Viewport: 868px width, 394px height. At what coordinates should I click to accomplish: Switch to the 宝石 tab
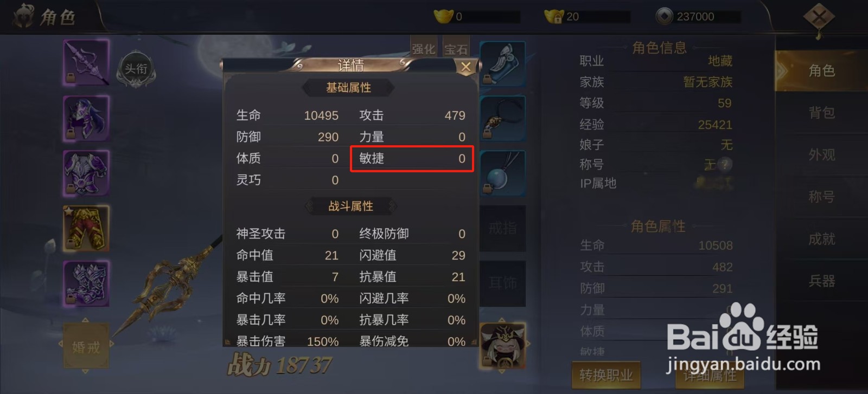[x=456, y=48]
